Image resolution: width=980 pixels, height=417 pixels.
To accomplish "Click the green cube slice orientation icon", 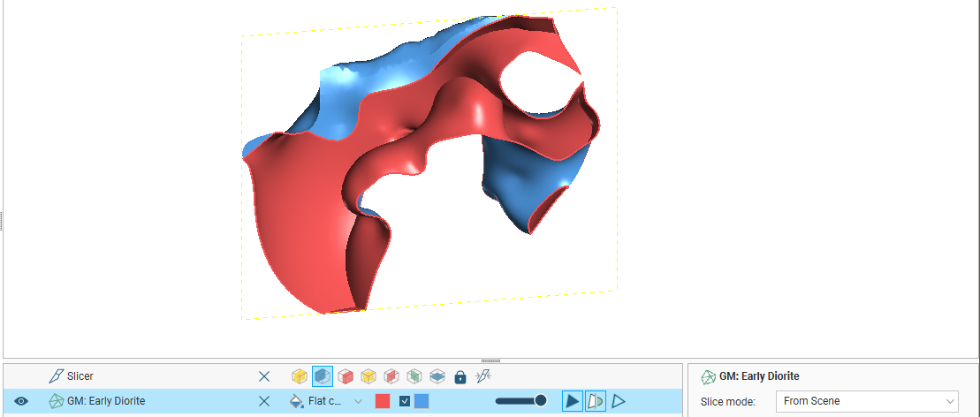I will click(414, 376).
